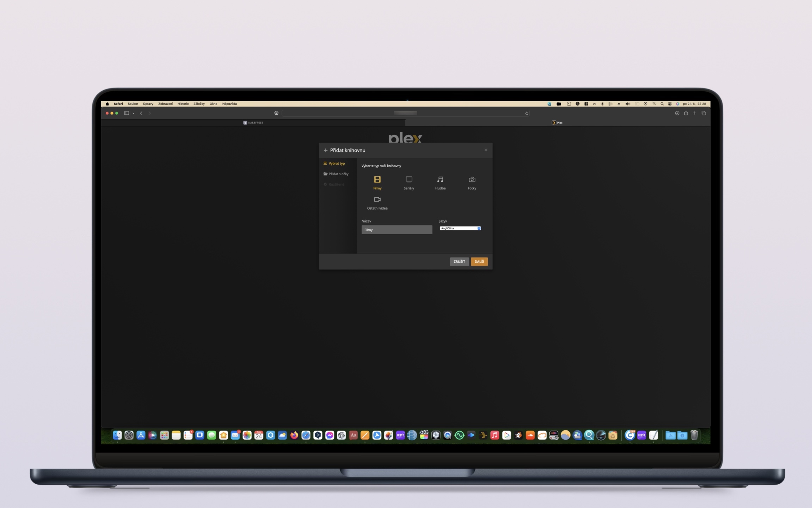Open Jazyk language dropdown Angličtina
This screenshot has height=508, width=812.
click(x=460, y=228)
